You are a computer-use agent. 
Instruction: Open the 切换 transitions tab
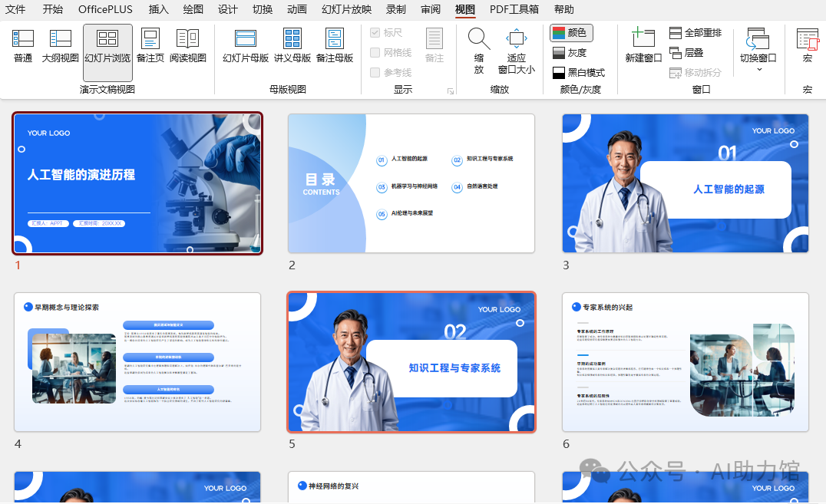click(x=263, y=9)
